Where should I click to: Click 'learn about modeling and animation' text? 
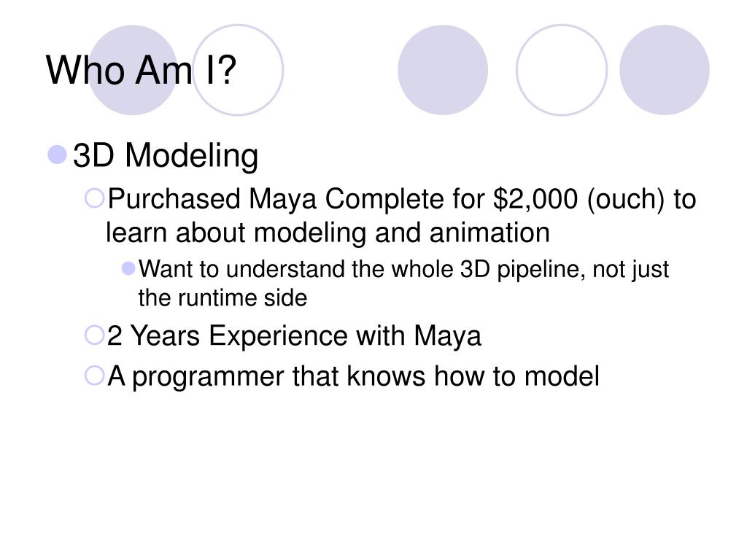coord(328,233)
